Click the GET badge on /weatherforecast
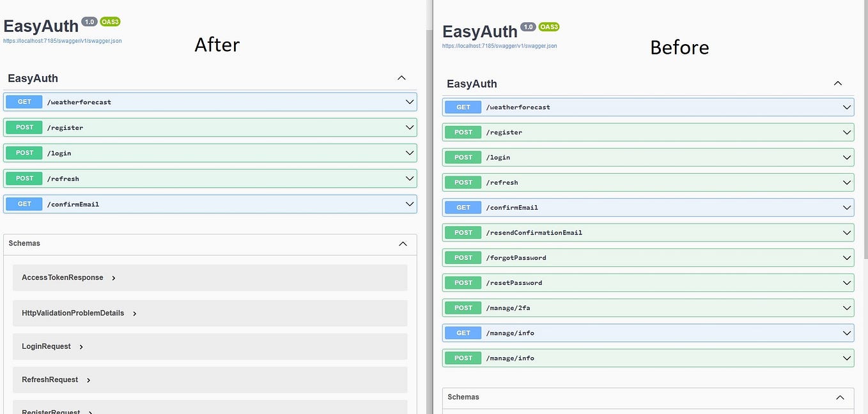The image size is (868, 414). (24, 102)
